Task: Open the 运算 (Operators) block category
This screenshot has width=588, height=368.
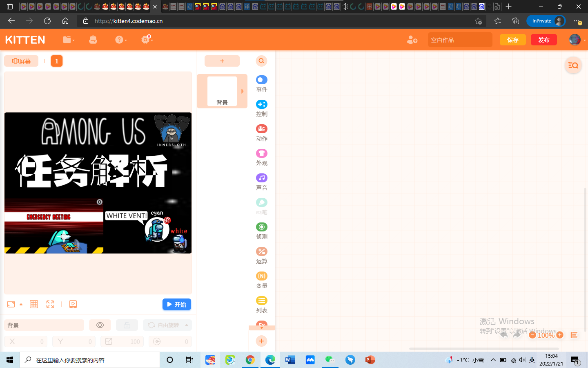Action: point(262,256)
